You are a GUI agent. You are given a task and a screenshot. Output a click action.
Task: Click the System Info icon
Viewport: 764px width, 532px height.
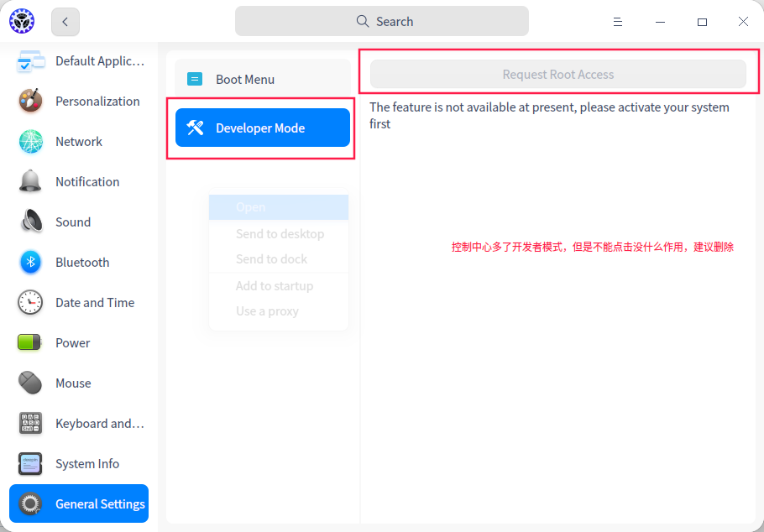[31, 464]
